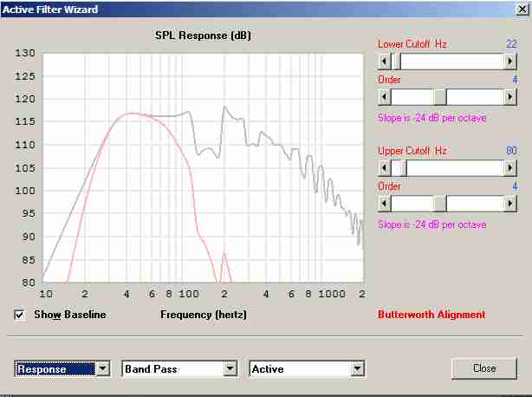The image size is (532, 397).
Task: Click left arrow of the upper-filter Order scrollbar
Action: pyautogui.click(x=385, y=204)
